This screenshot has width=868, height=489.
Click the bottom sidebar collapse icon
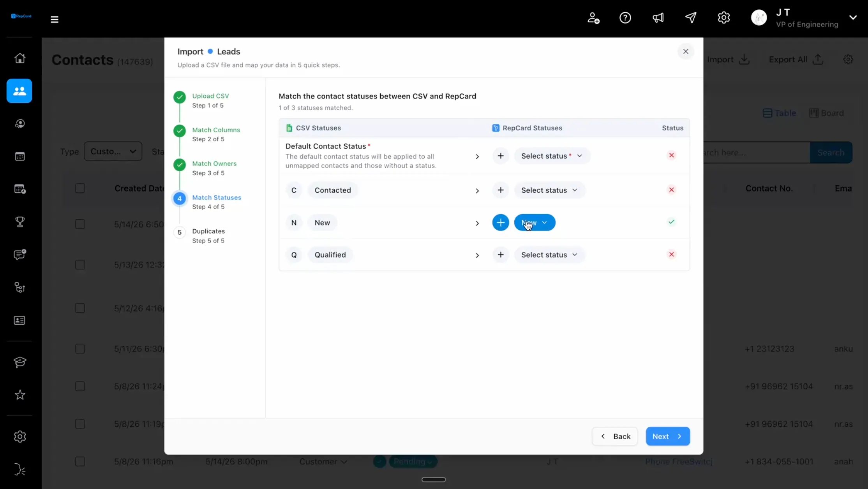coord(20,470)
